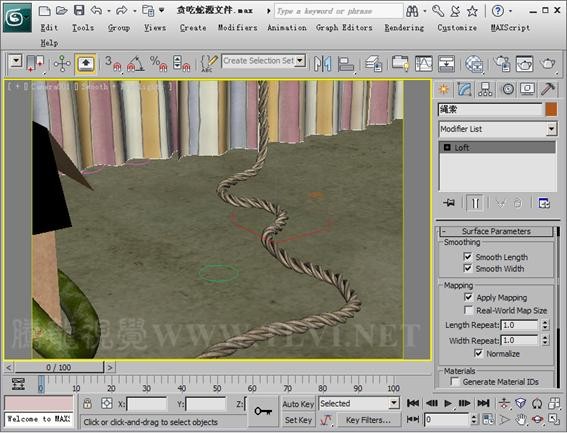Undo the last action arrow

96,11
